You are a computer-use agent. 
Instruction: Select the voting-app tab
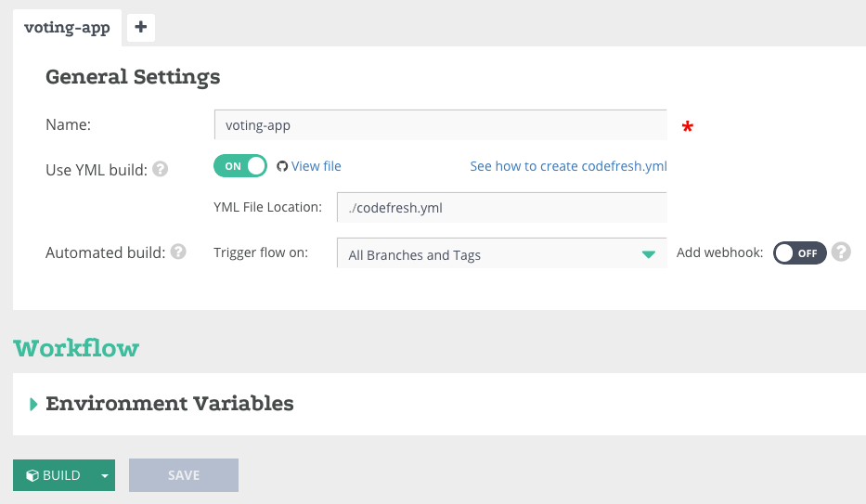point(67,28)
